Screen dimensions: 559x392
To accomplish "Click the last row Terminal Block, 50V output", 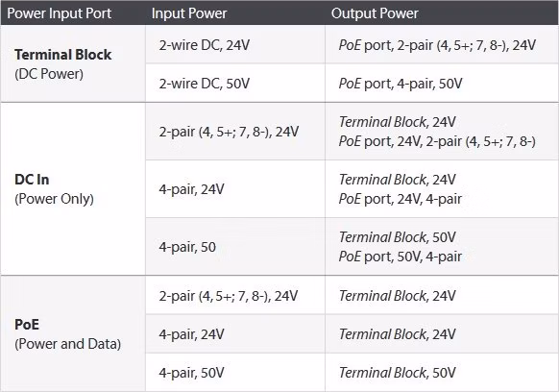I will (x=397, y=373).
